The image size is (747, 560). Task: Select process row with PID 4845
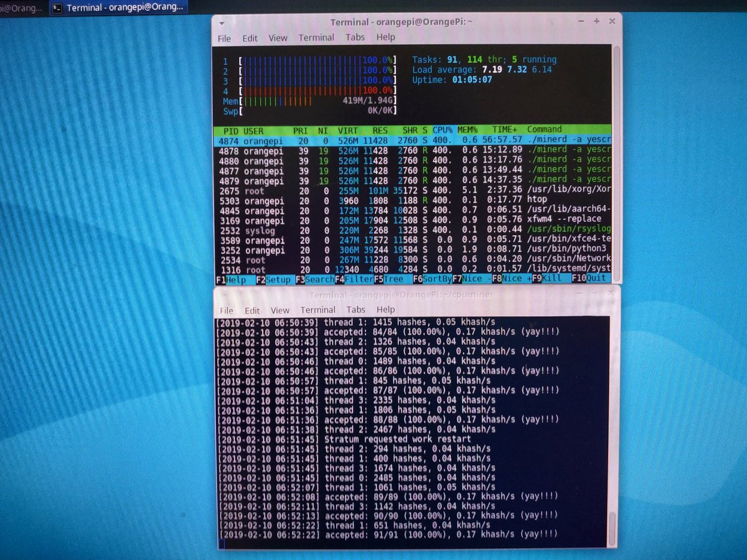click(413, 210)
